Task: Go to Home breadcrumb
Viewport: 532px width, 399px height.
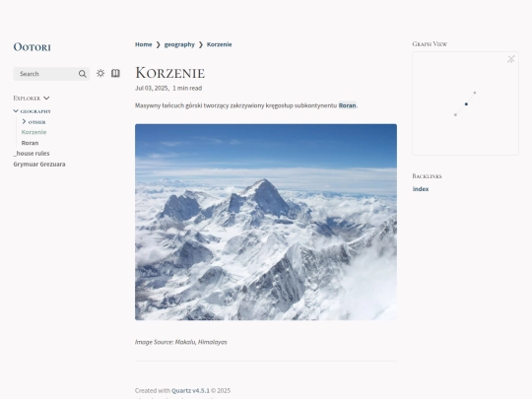Action: [144, 44]
